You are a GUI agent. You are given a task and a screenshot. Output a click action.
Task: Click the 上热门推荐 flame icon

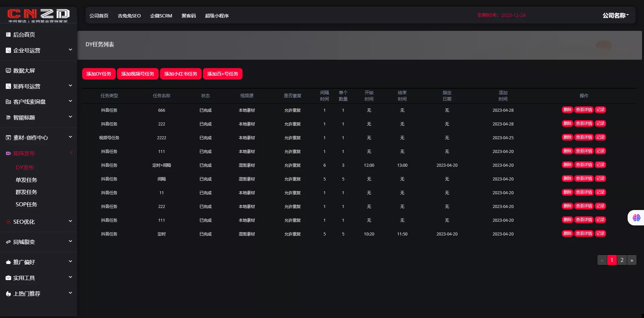8,294
